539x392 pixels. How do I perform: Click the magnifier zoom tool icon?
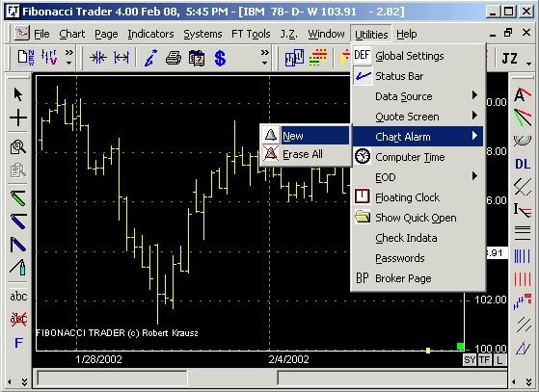(x=18, y=147)
